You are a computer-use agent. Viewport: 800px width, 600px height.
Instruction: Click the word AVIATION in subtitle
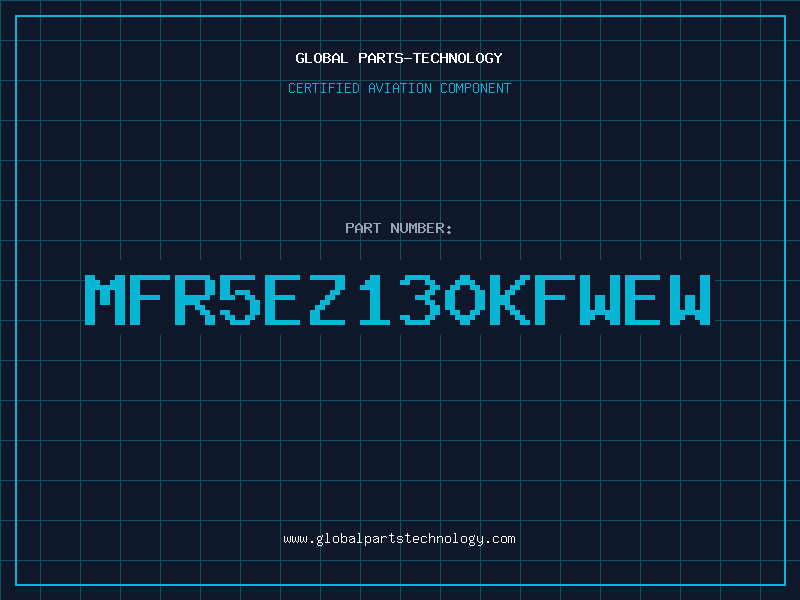pyautogui.click(x=399, y=88)
